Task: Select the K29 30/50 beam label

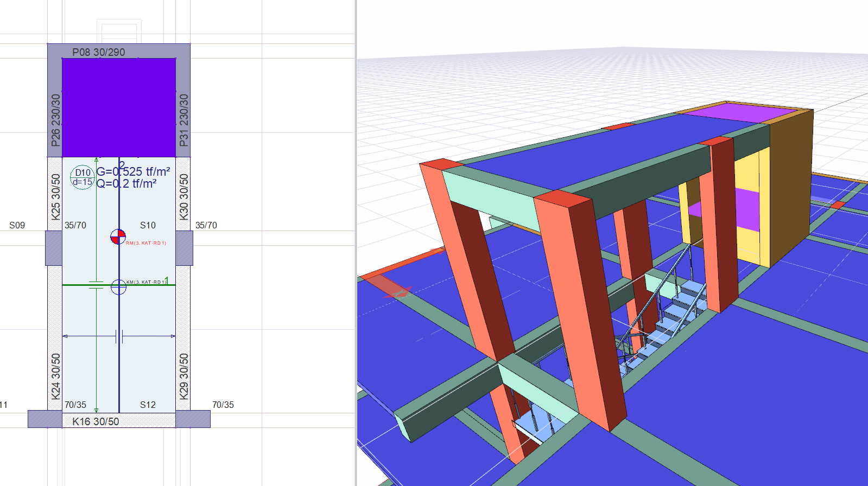Action: click(x=184, y=376)
